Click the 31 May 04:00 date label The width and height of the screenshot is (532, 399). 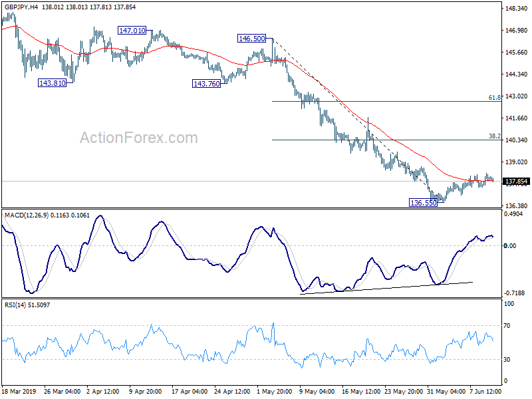click(446, 391)
